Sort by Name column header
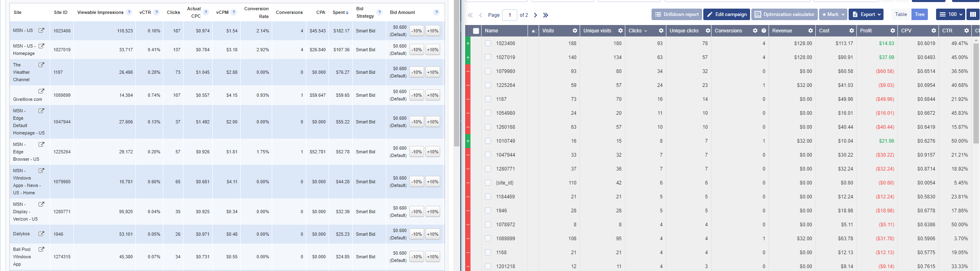 pos(491,31)
